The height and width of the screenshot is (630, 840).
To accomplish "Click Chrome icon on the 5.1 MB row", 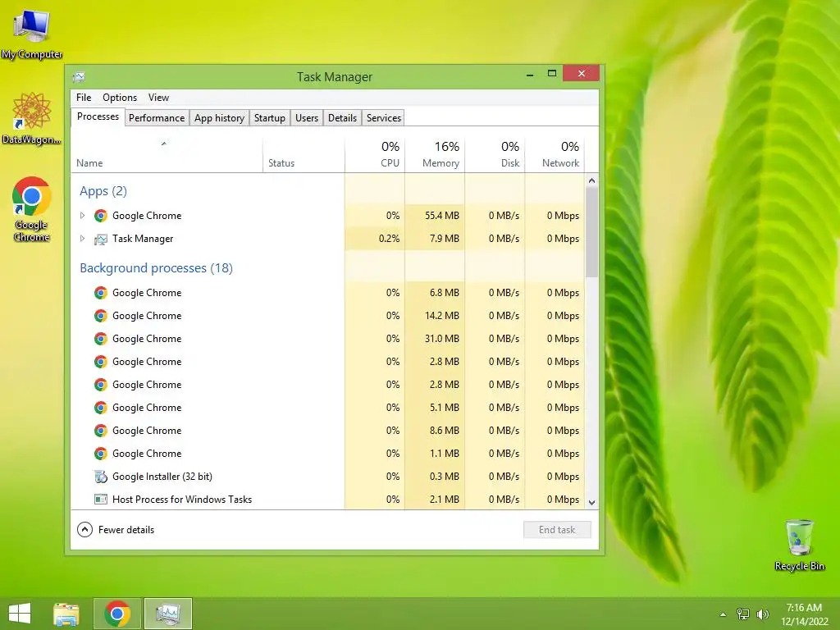I will pyautogui.click(x=101, y=408).
